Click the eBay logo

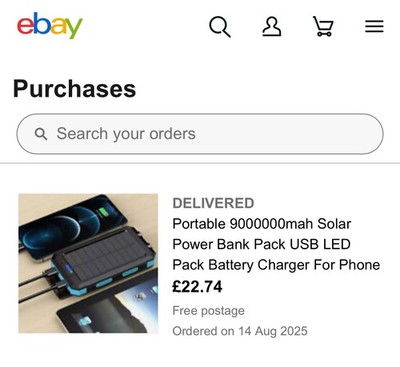click(50, 26)
